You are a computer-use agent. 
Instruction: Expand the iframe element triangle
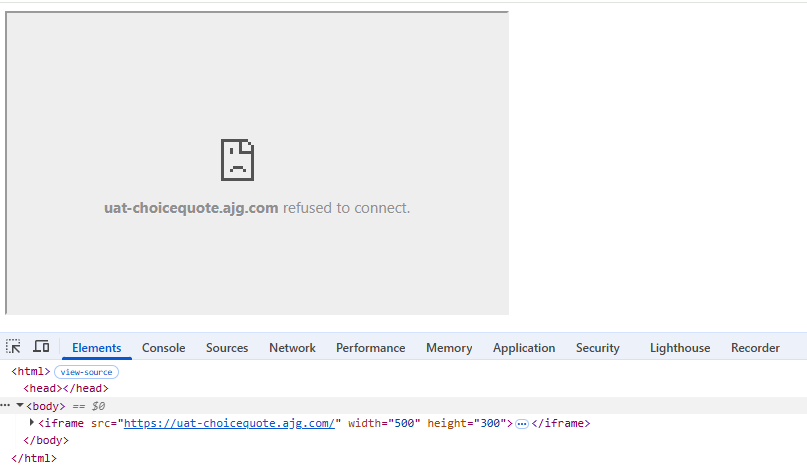coord(31,423)
